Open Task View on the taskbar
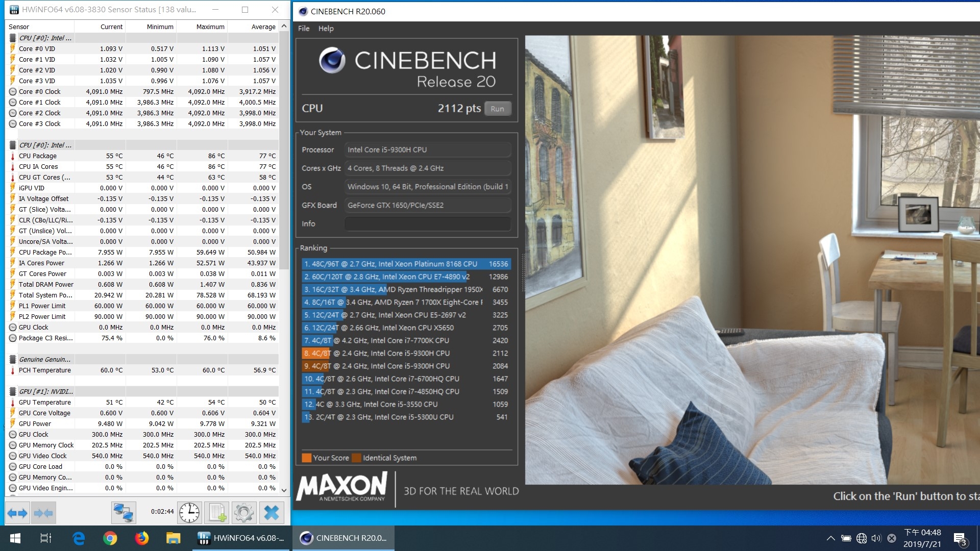Screen dimensions: 980x551 pos(46,538)
